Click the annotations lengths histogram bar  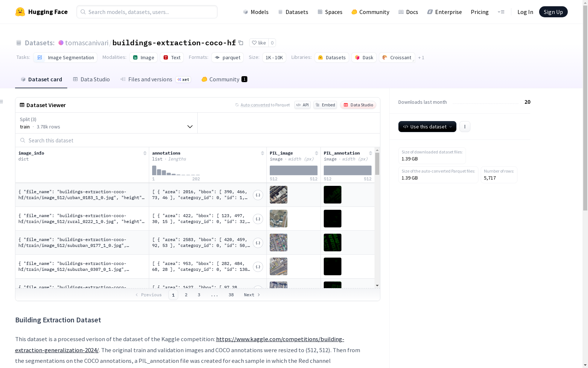(154, 170)
